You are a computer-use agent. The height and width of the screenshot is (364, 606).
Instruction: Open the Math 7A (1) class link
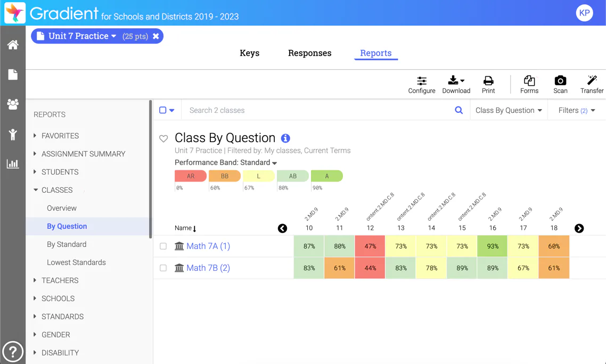(208, 246)
